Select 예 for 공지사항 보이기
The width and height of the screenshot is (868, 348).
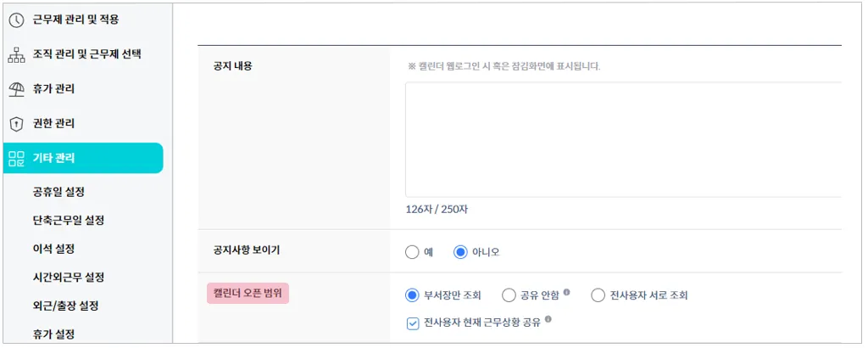413,252
